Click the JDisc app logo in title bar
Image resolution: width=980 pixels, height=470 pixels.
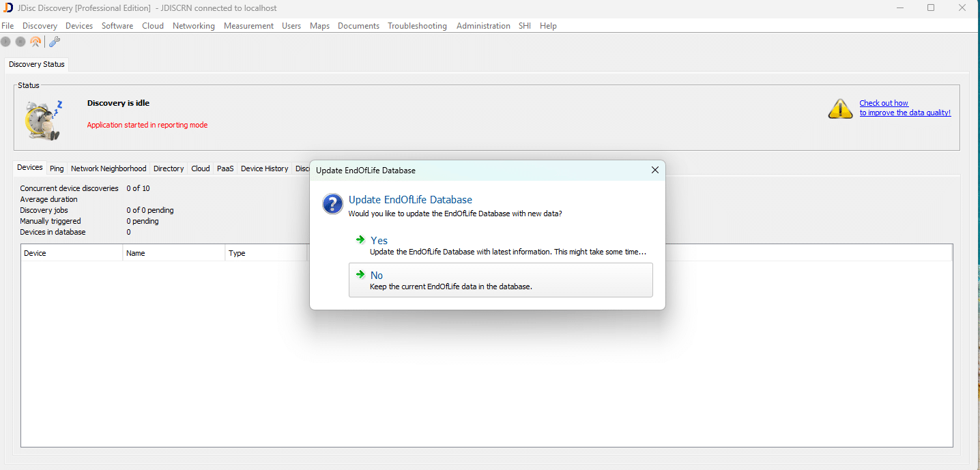point(8,8)
